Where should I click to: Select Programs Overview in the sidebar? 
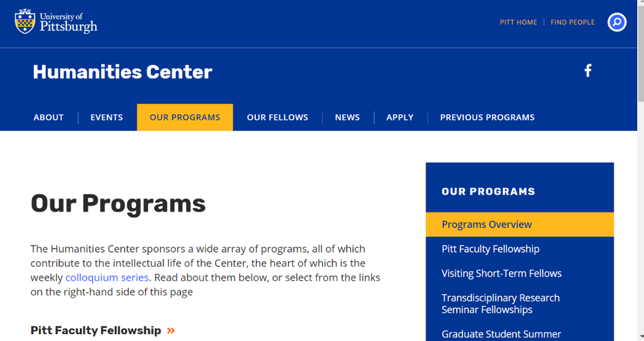(487, 225)
